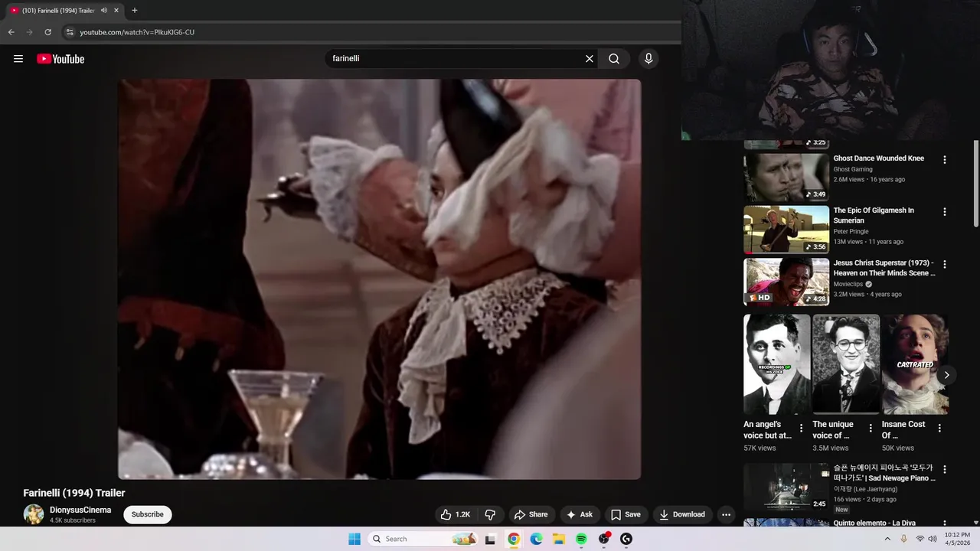980x551 pixels.
Task: Start voice search with microphone icon
Action: pyautogui.click(x=648, y=59)
